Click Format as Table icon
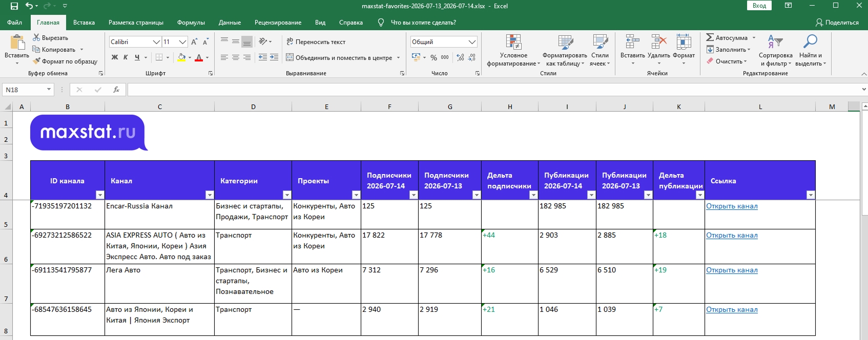868x340 pixels. point(565,42)
